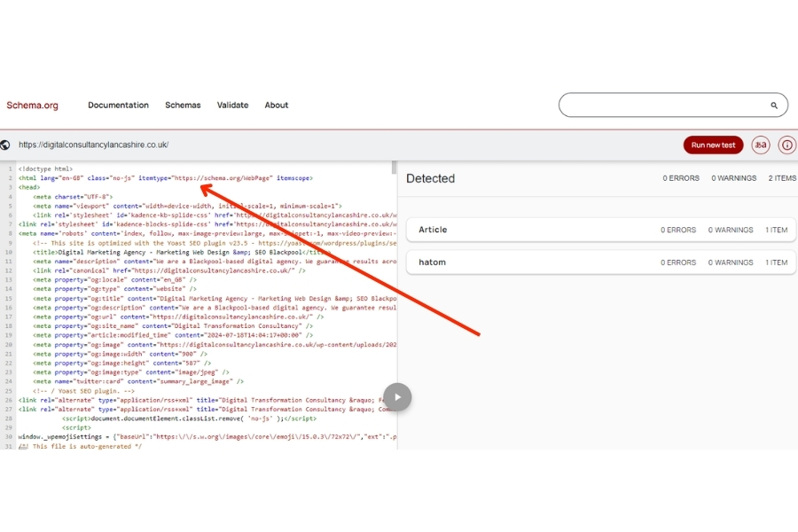The image size is (798, 532).
Task: Click the meta charset UTF-8 line
Action: point(73,197)
